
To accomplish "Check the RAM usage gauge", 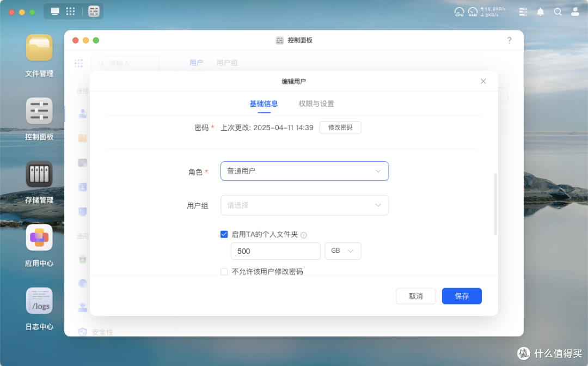I will pos(473,12).
